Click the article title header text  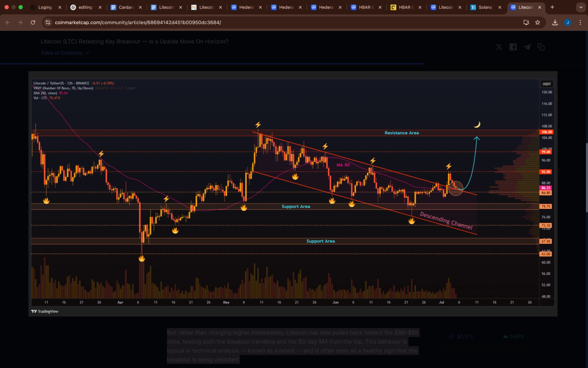[134, 42]
